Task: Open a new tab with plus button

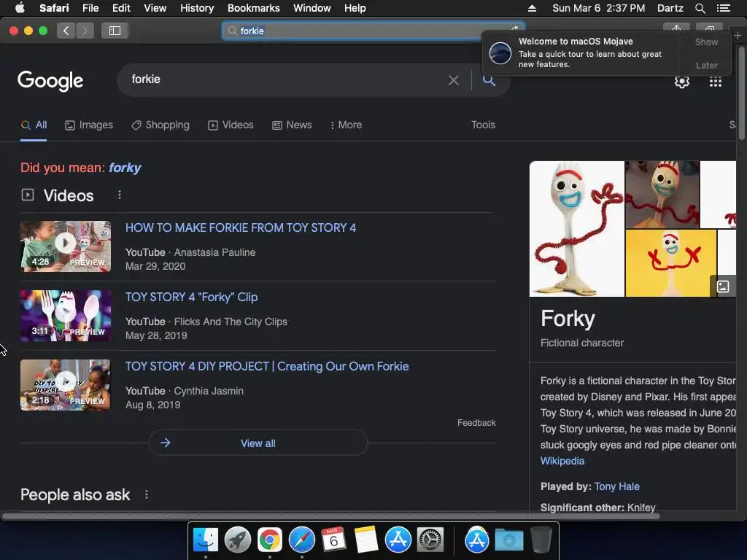Action: [x=738, y=35]
